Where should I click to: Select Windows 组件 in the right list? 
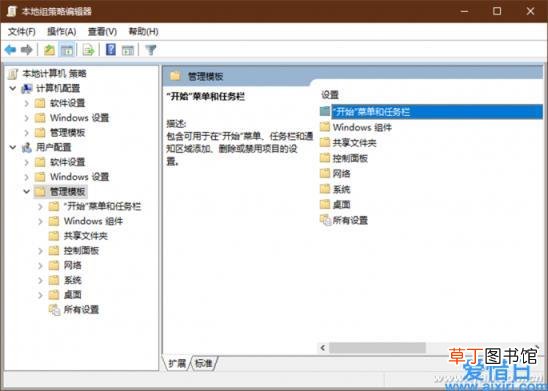[x=362, y=128]
